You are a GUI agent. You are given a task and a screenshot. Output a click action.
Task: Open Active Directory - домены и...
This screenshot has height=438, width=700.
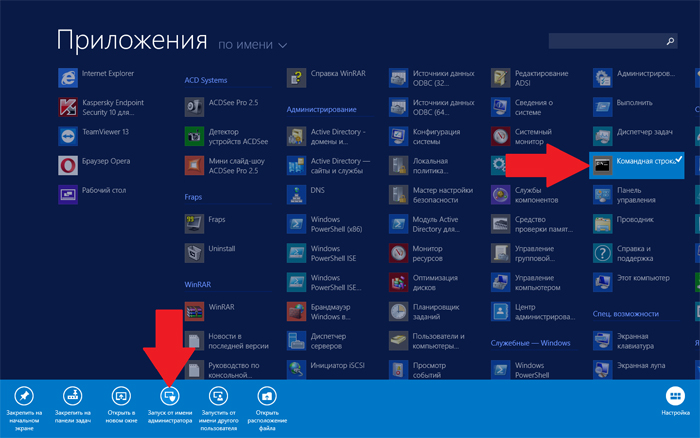click(x=296, y=136)
